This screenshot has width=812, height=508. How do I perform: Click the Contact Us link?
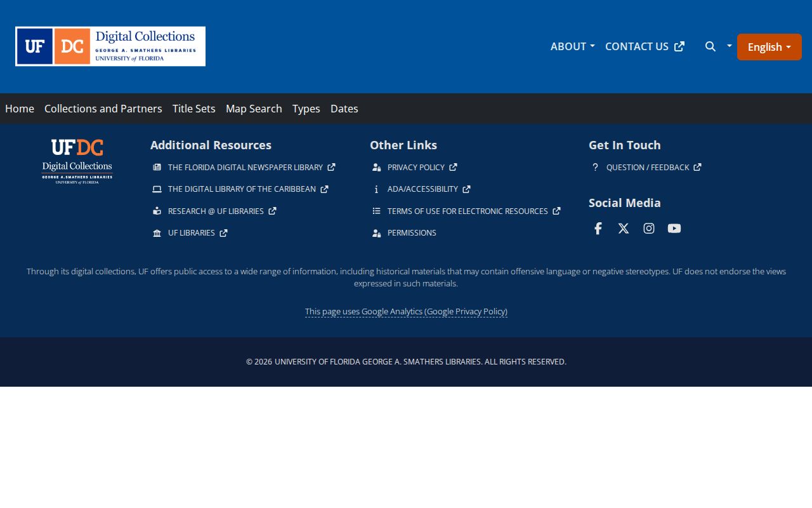[645, 46]
